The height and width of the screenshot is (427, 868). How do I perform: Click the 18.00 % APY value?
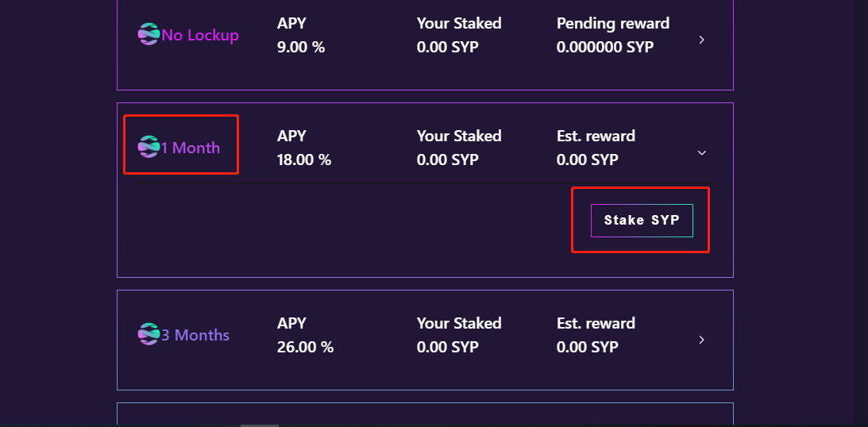tap(304, 160)
